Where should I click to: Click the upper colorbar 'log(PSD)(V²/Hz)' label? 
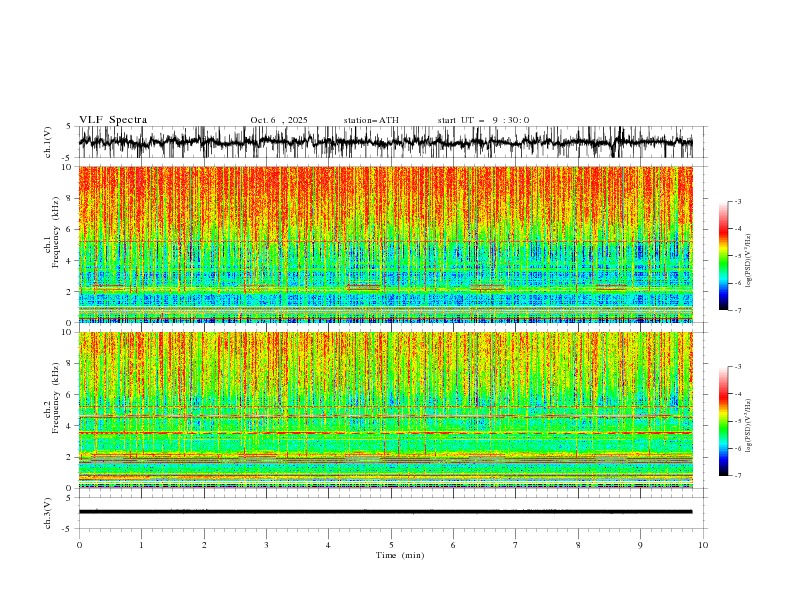pos(749,261)
